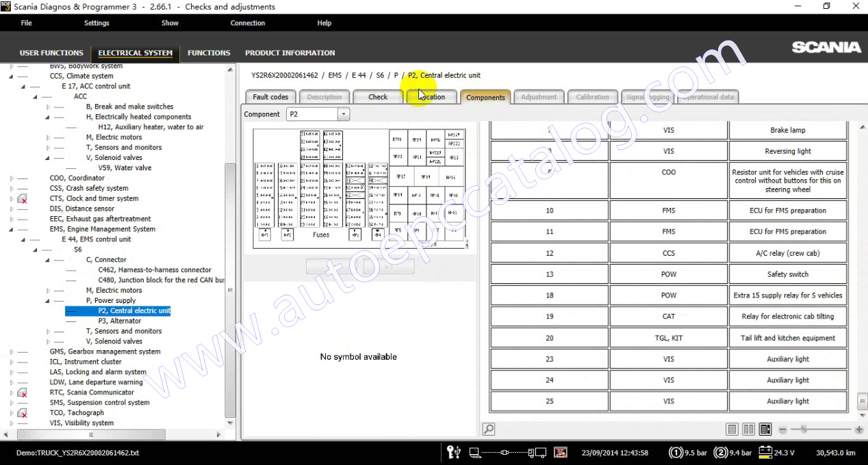Image resolution: width=868 pixels, height=465 pixels.
Task: Click 'A/C relay (crew cab)' cell
Action: 788,253
